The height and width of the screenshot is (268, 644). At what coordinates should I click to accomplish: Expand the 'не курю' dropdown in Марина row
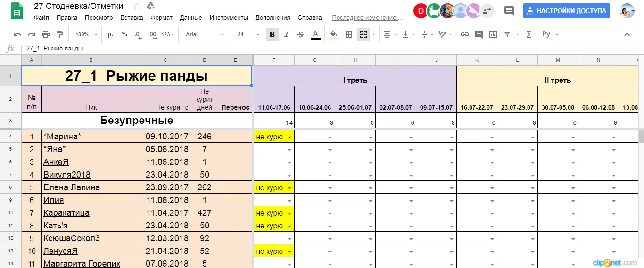(x=289, y=137)
